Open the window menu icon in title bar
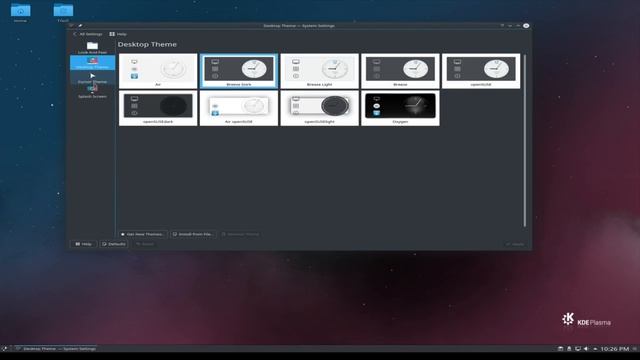 click(71, 26)
